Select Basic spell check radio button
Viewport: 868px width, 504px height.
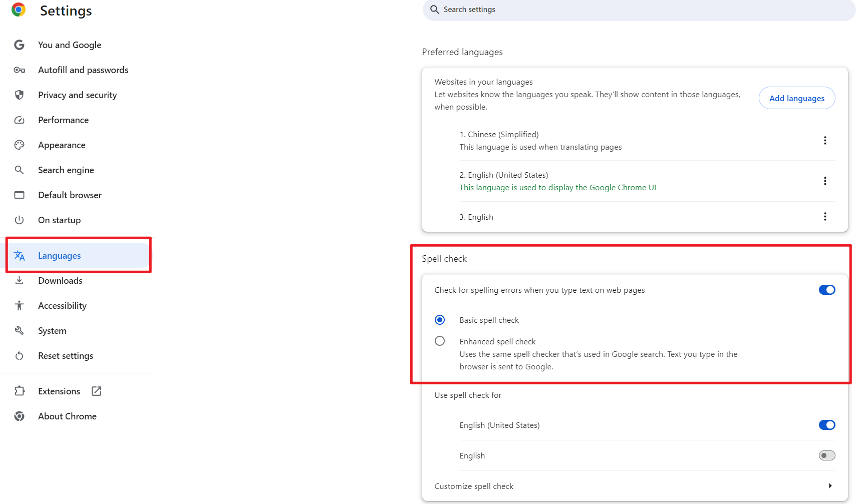tap(440, 320)
